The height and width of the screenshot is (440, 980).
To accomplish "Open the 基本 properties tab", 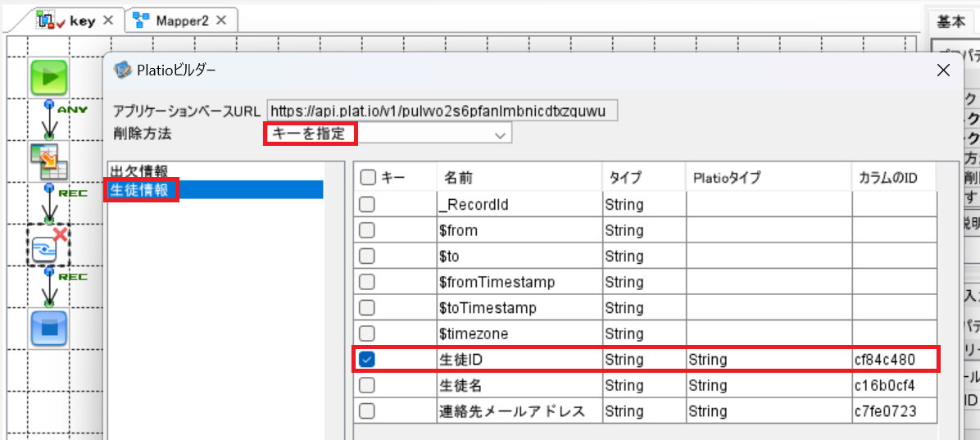I will pyautogui.click(x=951, y=22).
